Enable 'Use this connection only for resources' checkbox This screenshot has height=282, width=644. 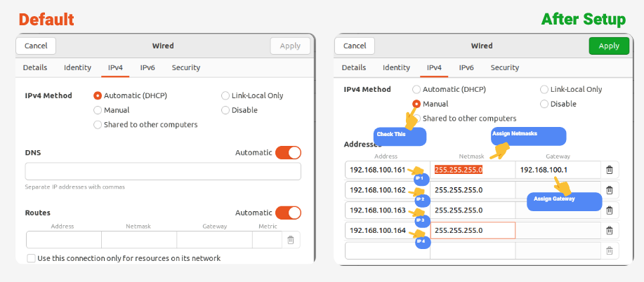coord(32,258)
